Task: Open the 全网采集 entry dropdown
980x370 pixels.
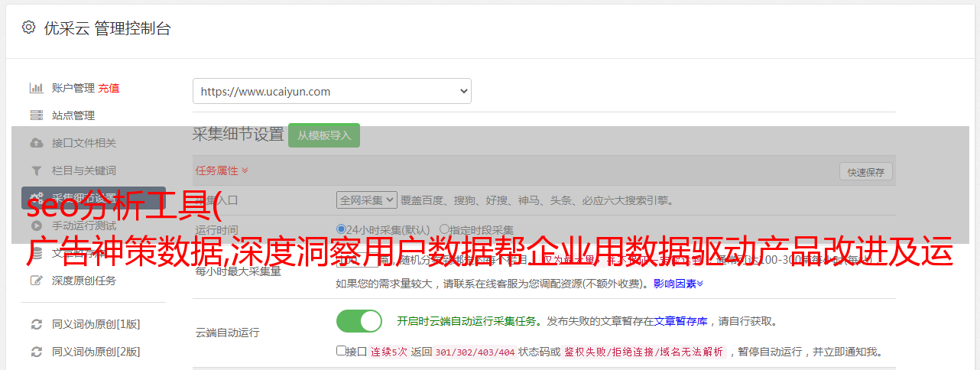Action: [367, 200]
